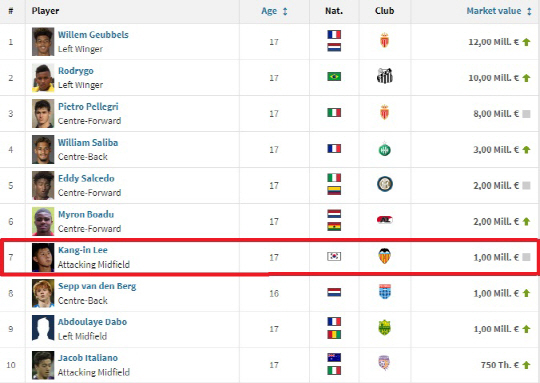Click the AS Monaco crest in Willem Geubbels row
Image resolution: width=540 pixels, height=383 pixels.
[384, 41]
